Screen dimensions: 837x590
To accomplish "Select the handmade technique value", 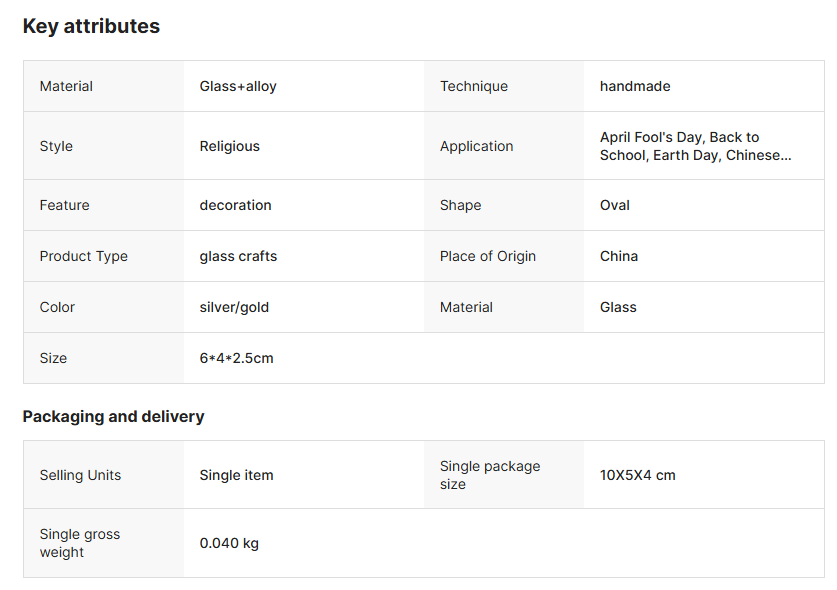I will [x=635, y=87].
